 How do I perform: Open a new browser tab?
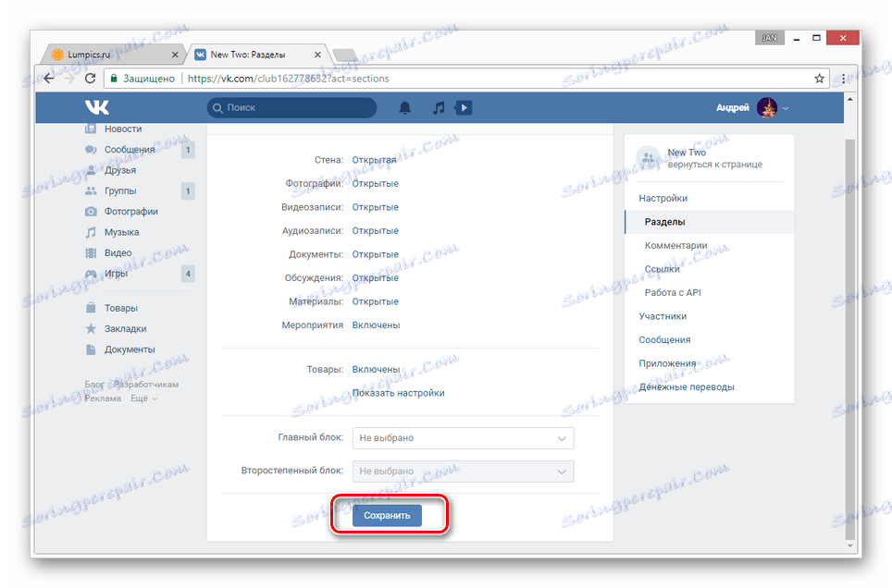click(x=345, y=55)
